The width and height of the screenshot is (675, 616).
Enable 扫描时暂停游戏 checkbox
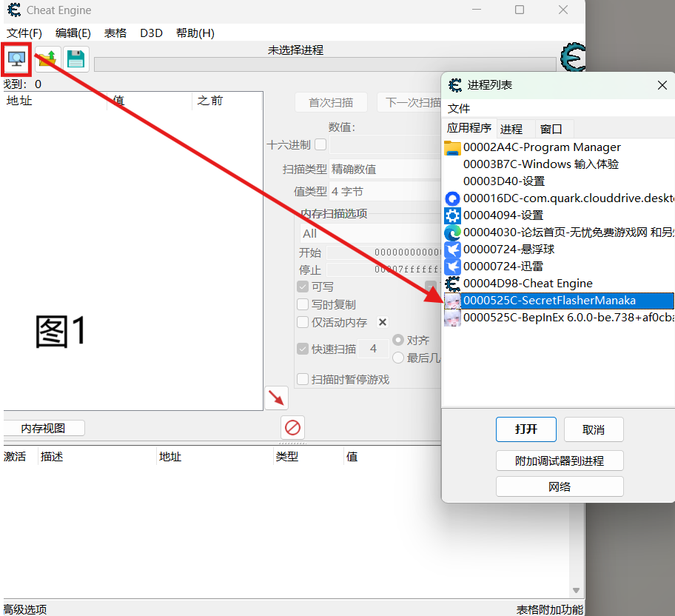tap(303, 379)
